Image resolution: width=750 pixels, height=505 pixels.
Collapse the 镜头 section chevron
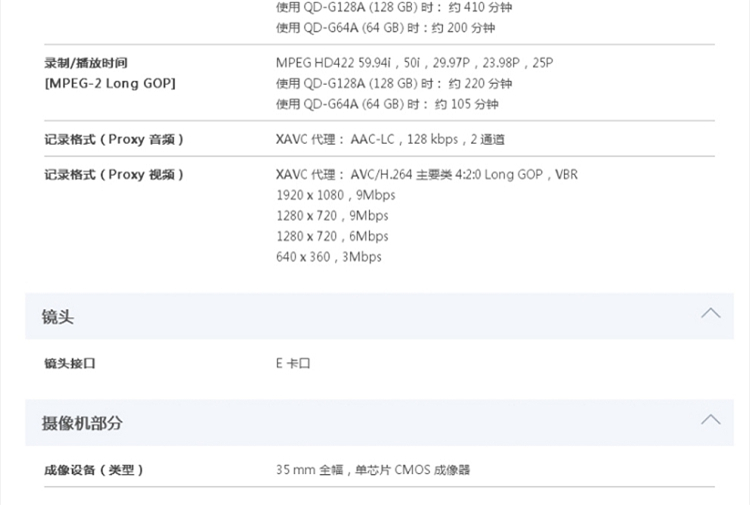click(711, 313)
